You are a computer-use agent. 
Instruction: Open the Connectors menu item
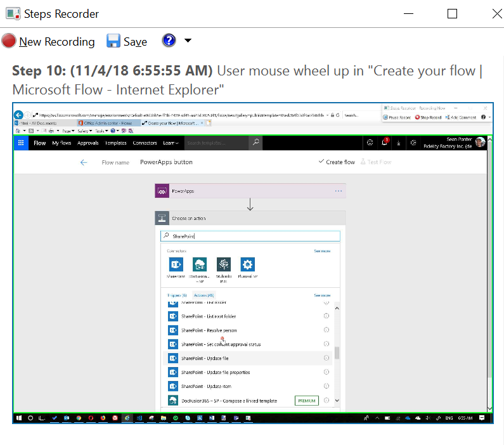point(145,143)
